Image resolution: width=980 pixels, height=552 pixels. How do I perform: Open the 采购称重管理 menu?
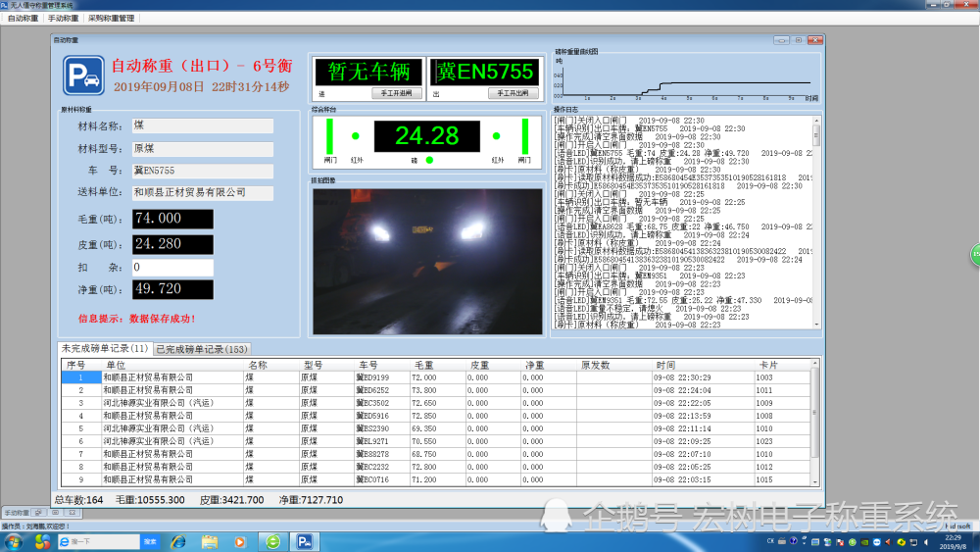point(112,18)
